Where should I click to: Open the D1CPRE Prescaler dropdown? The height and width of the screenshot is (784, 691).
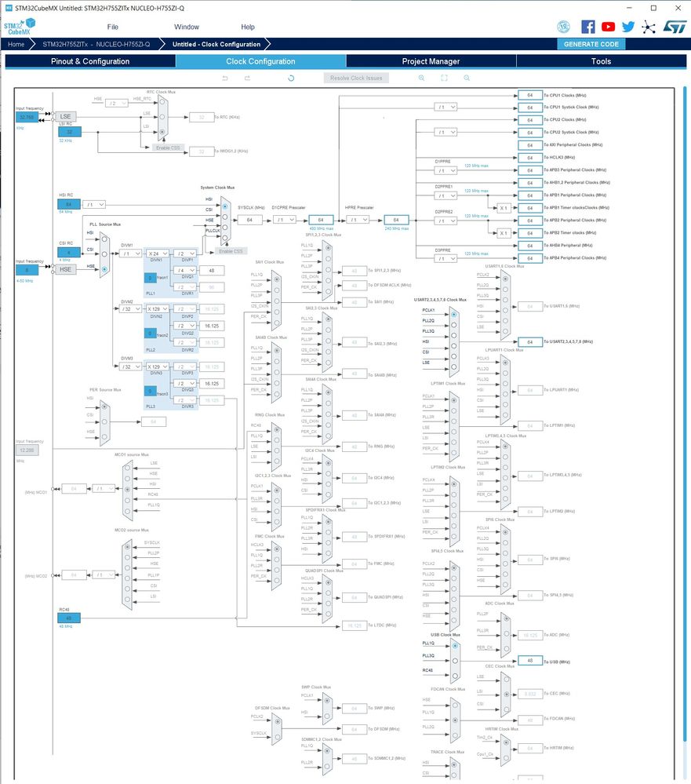(284, 220)
